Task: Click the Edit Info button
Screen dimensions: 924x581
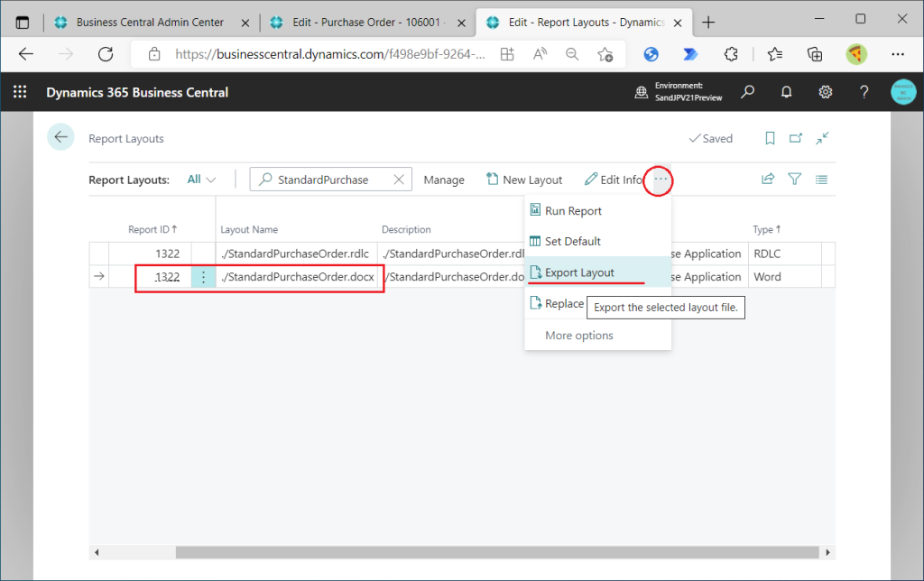Action: point(614,180)
